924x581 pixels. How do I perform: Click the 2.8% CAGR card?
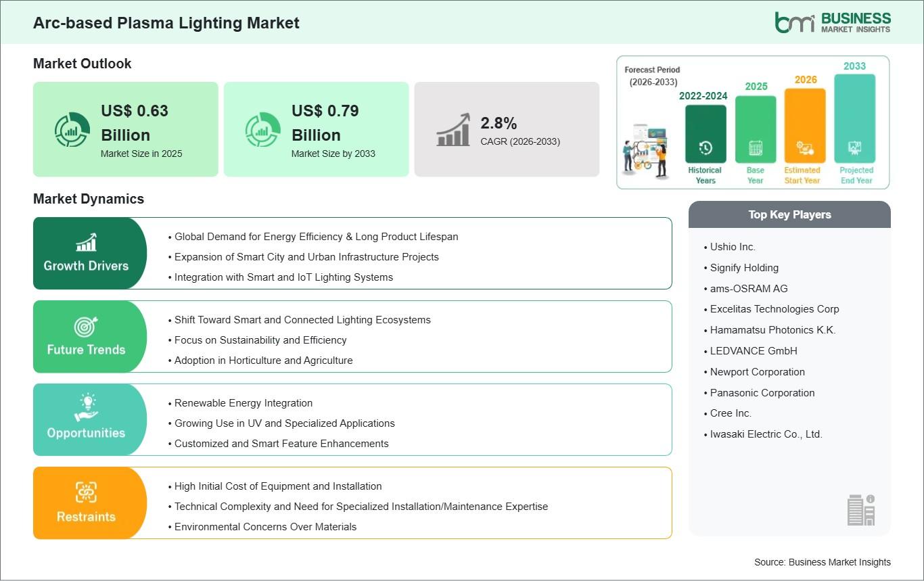coord(507,130)
